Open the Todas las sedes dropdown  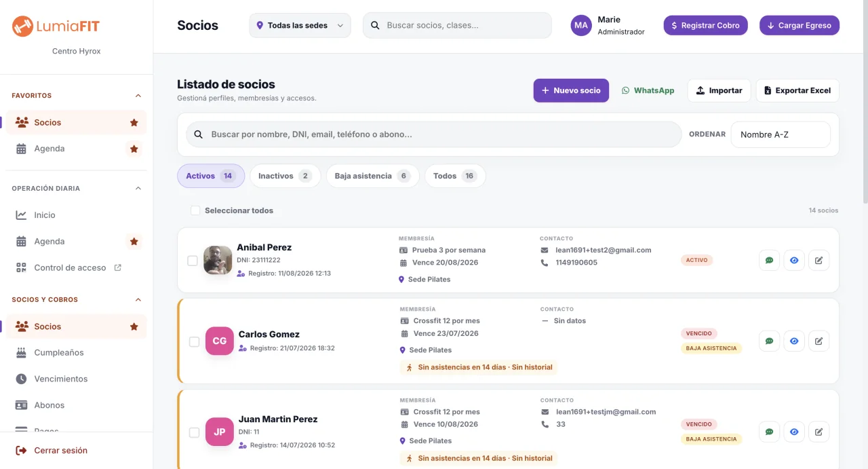coord(300,26)
